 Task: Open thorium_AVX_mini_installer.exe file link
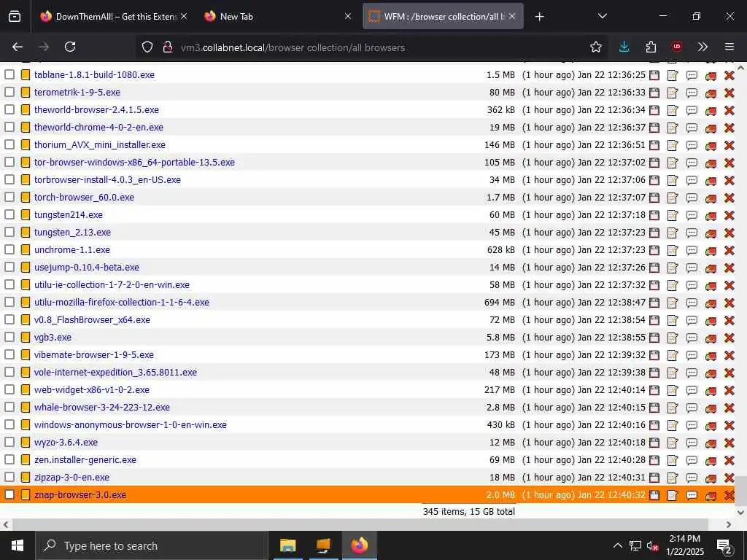100,145
